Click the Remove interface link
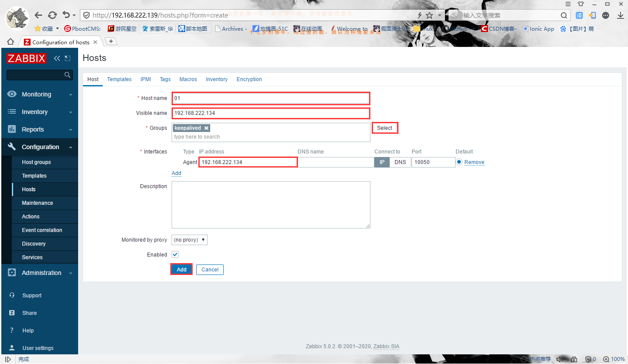Image resolution: width=628 pixels, height=364 pixels. click(x=474, y=162)
